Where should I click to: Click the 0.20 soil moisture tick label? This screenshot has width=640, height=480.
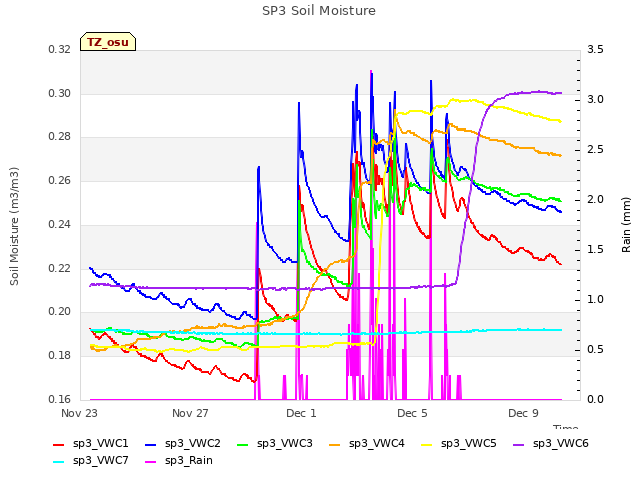60,312
